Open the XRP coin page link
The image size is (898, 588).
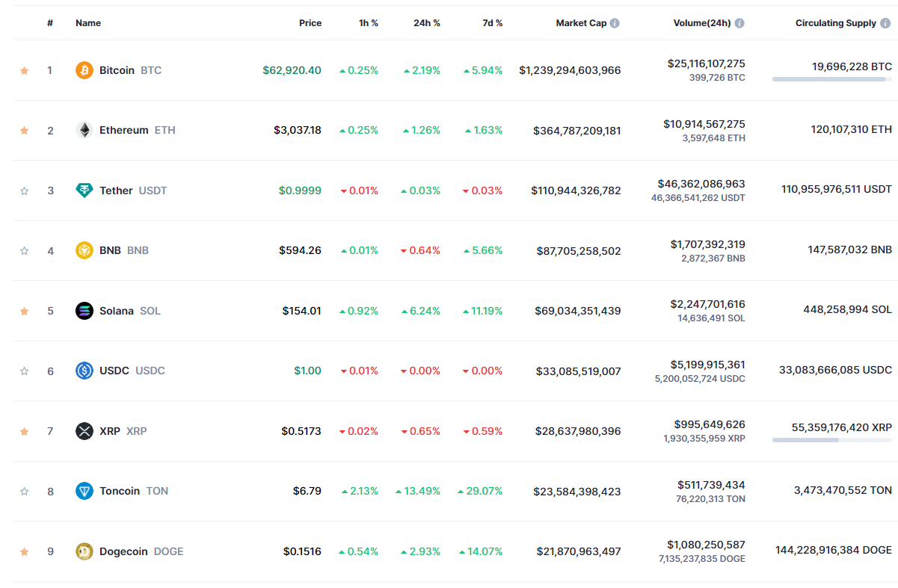tap(111, 431)
